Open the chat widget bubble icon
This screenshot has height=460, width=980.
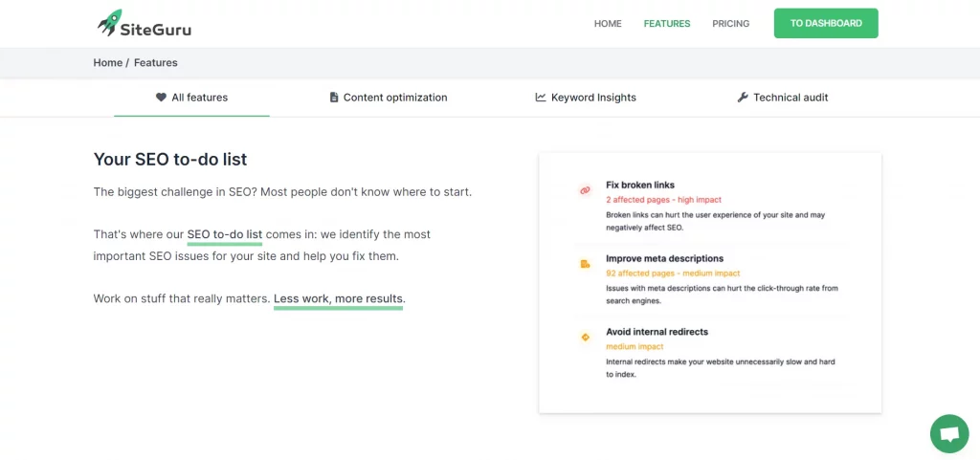(949, 434)
